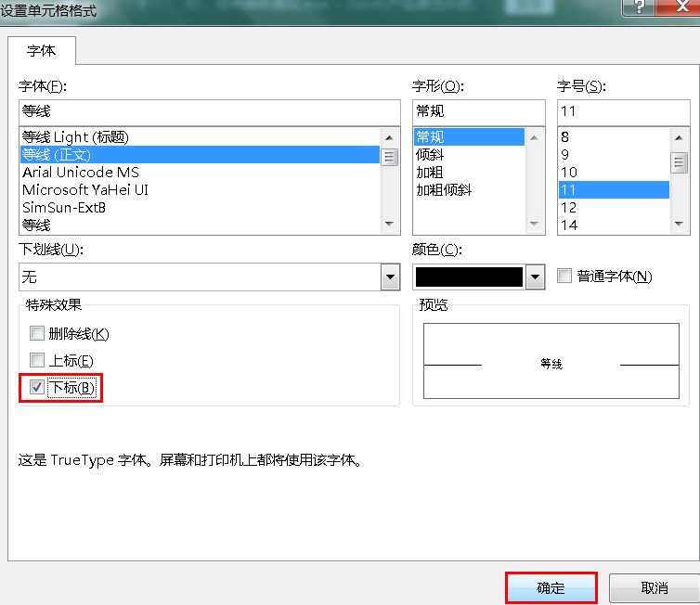This screenshot has height=605, width=700.
Task: Select 等线 (正文) font entry
Action: (x=200, y=154)
